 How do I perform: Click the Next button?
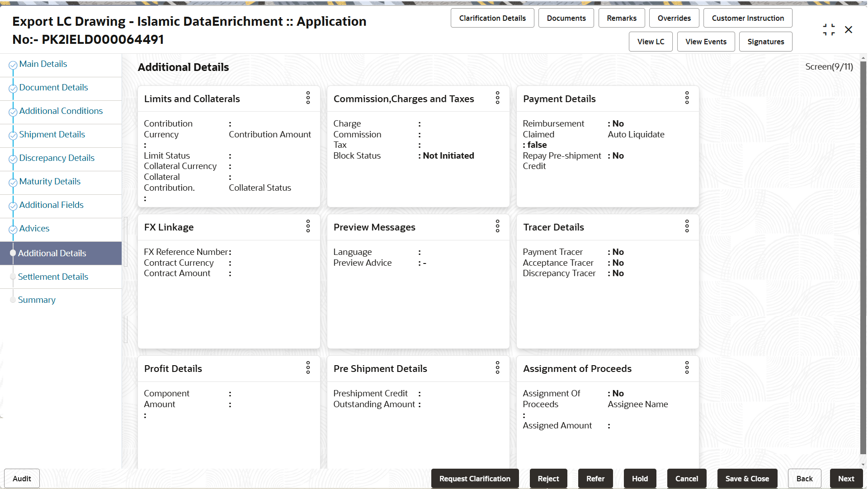pyautogui.click(x=845, y=479)
